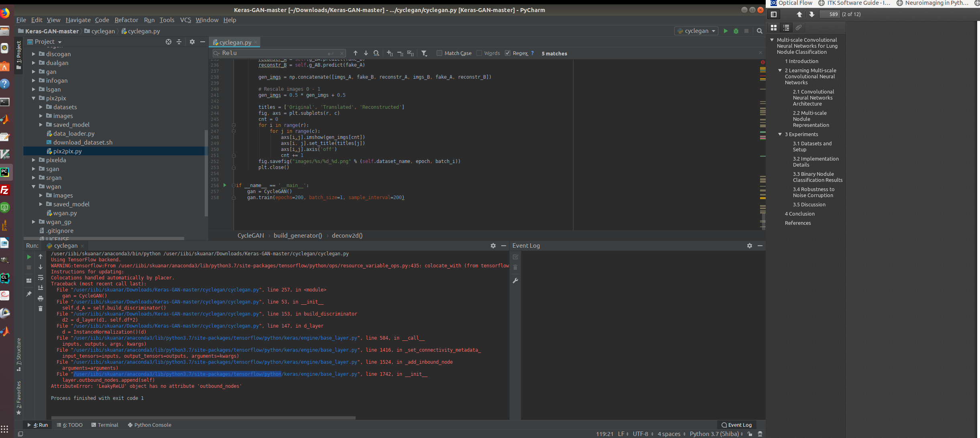
Task: Go to previous page using the up arrow in viewer
Action: point(799,14)
